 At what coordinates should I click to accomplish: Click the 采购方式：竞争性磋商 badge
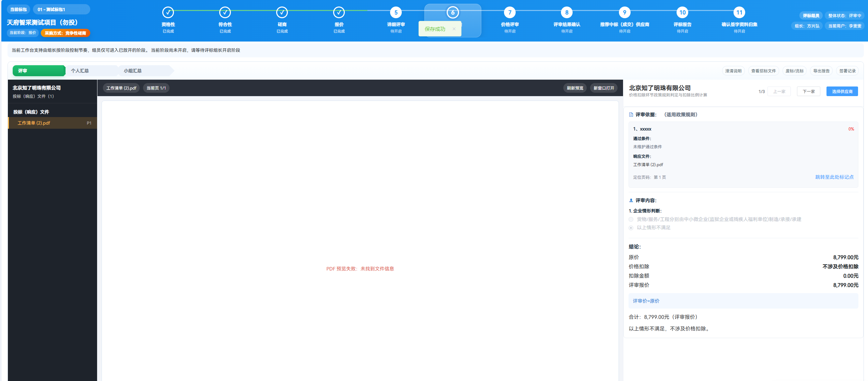click(x=65, y=33)
